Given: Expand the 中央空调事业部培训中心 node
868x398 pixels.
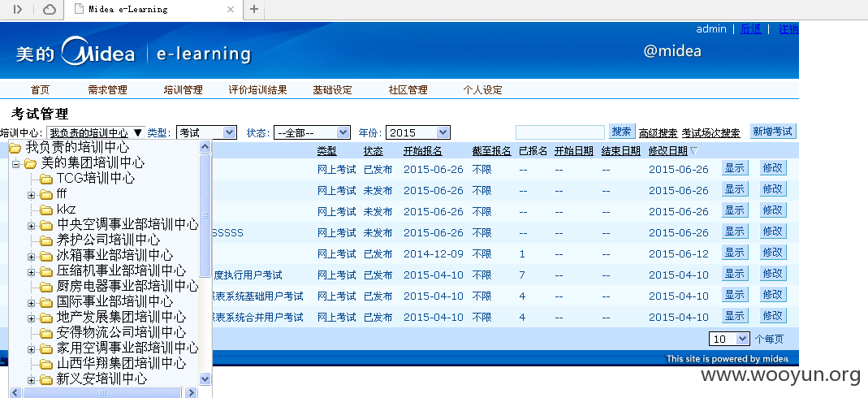Looking at the screenshot, I should [31, 225].
